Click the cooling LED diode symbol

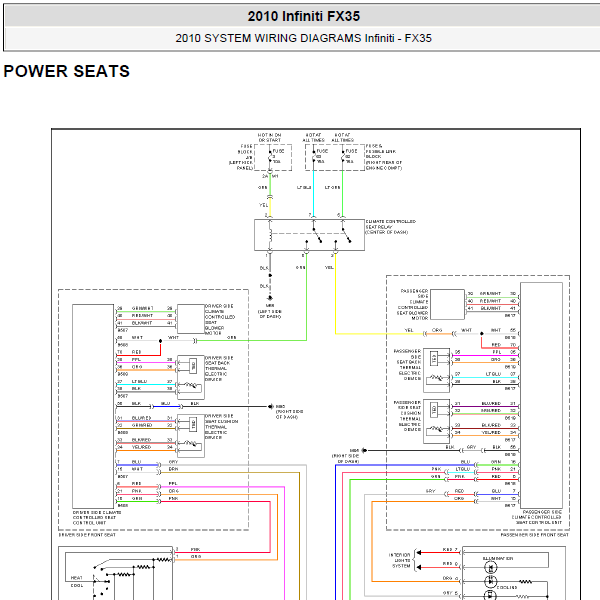[x=491, y=582]
